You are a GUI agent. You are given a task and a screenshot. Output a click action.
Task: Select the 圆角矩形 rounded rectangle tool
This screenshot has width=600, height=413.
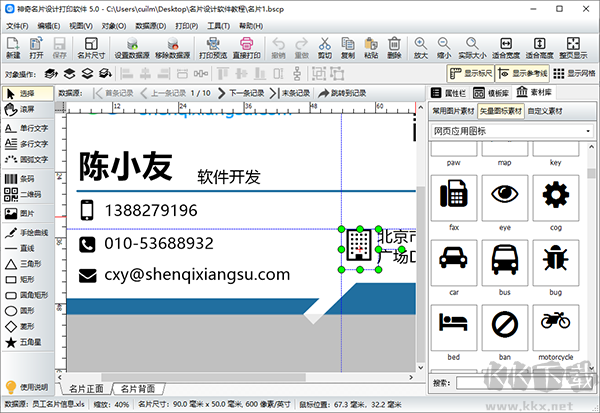(x=27, y=295)
